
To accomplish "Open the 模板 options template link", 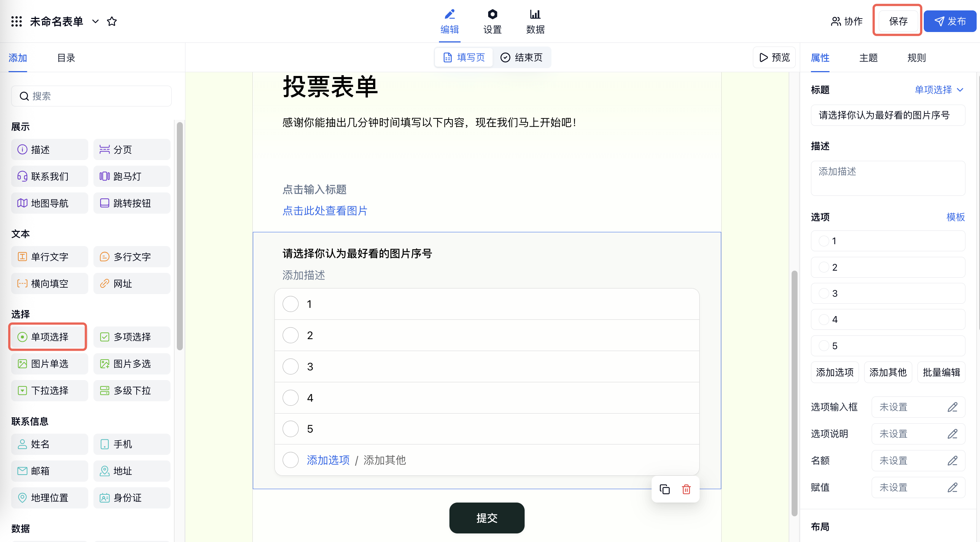I will (955, 217).
